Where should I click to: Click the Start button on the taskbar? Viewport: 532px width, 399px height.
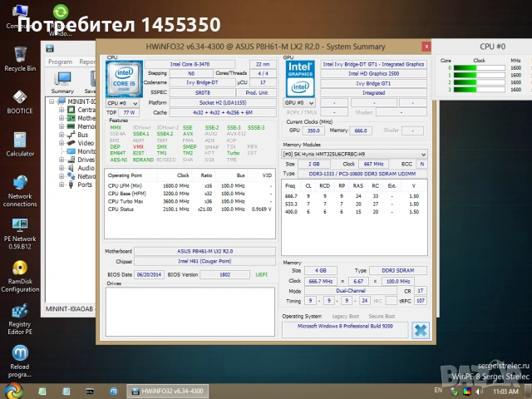[13, 391]
